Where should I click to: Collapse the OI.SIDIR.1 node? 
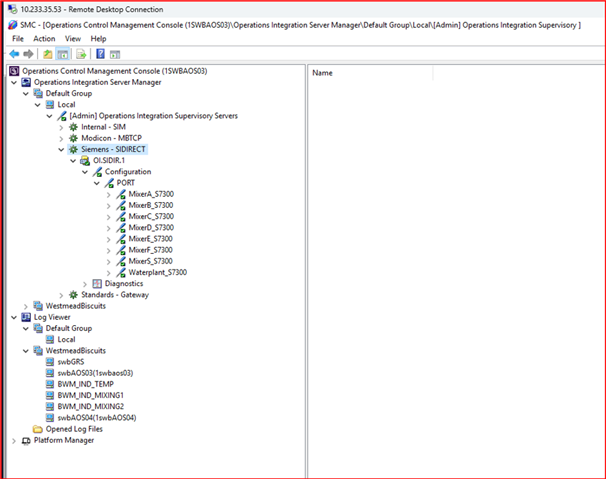(x=73, y=161)
